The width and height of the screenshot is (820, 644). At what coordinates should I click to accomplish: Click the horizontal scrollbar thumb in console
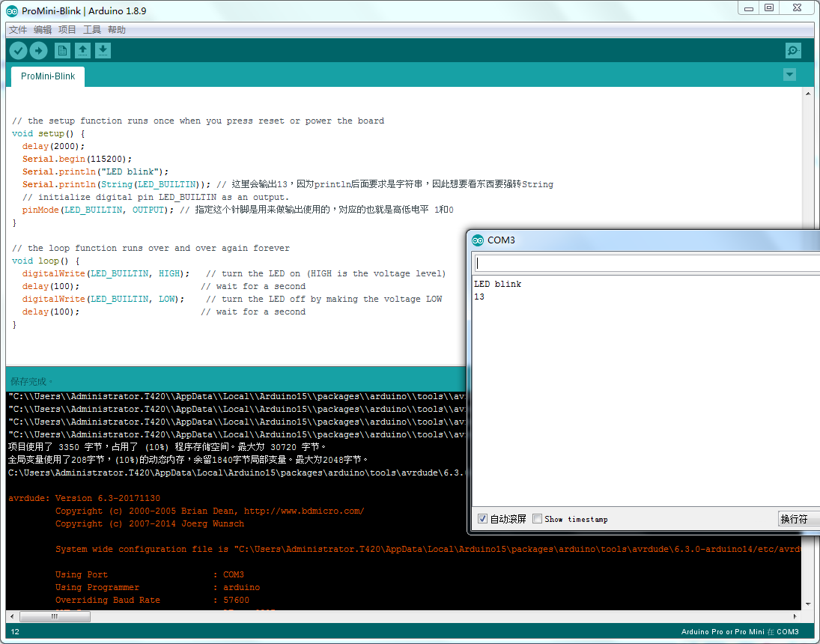55,616
